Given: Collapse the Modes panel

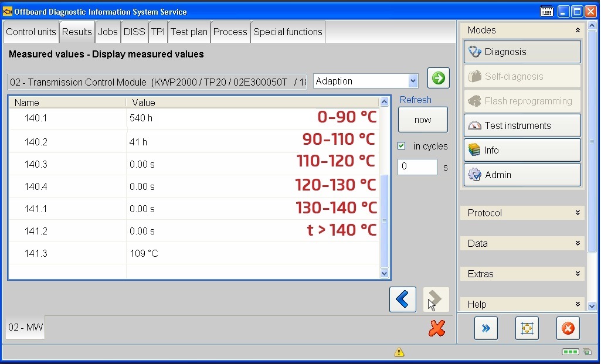Looking at the screenshot, I should (578, 30).
